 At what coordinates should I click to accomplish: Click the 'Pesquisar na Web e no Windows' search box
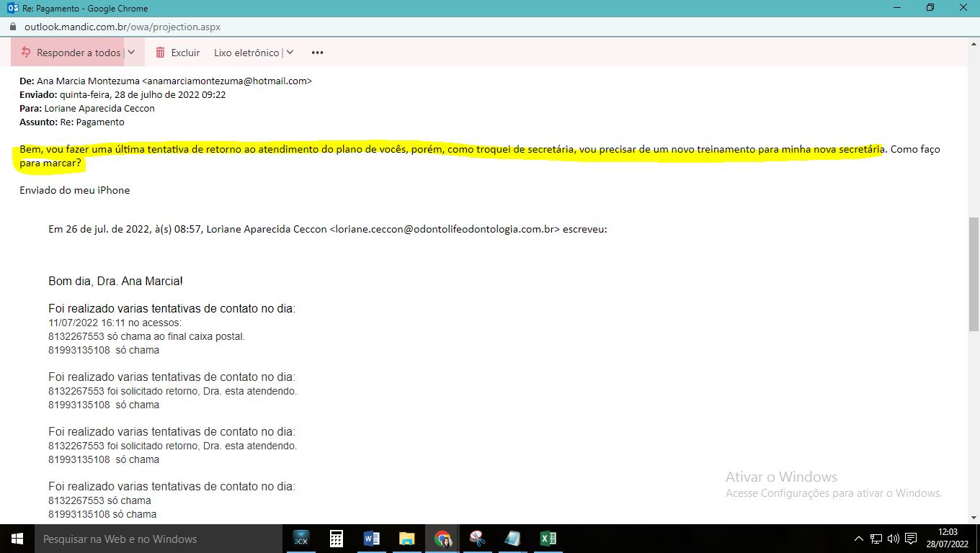pyautogui.click(x=159, y=539)
